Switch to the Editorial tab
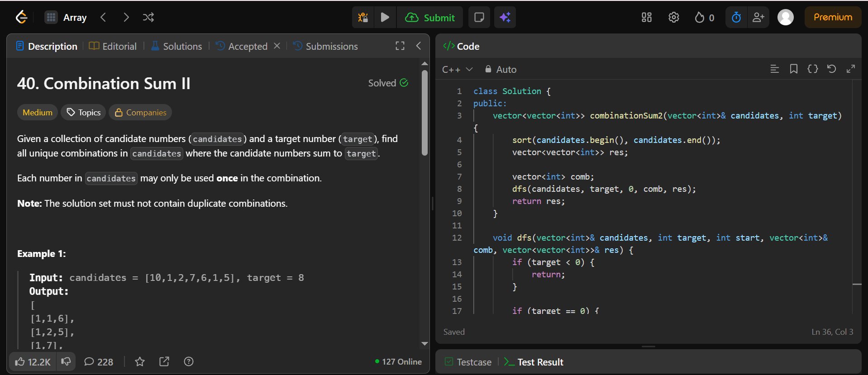868x375 pixels. click(x=113, y=46)
